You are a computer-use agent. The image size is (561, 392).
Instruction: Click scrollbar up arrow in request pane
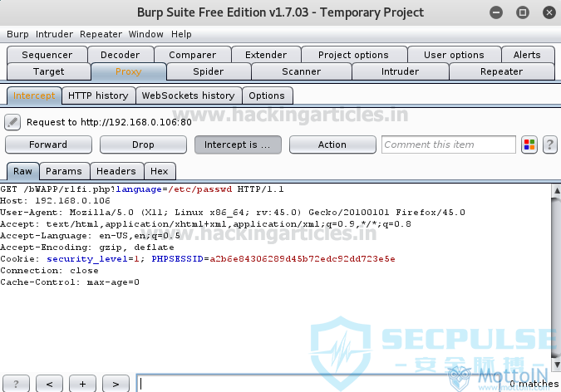(557, 191)
